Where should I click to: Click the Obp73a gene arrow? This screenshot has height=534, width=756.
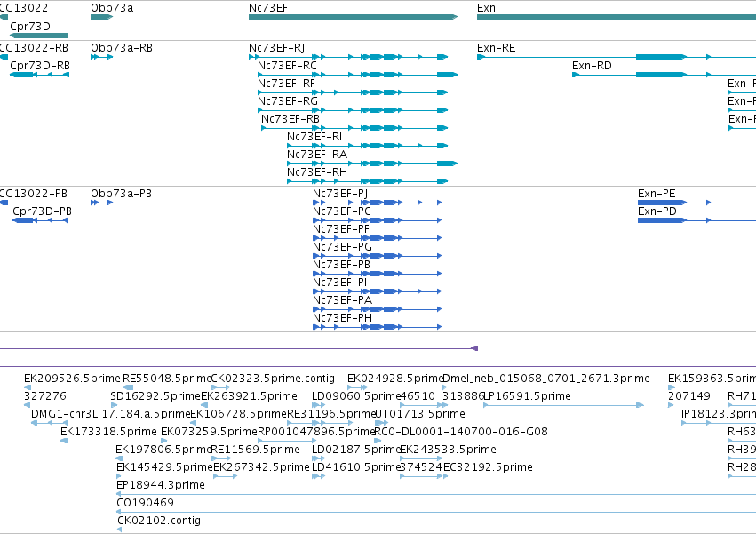point(102,17)
